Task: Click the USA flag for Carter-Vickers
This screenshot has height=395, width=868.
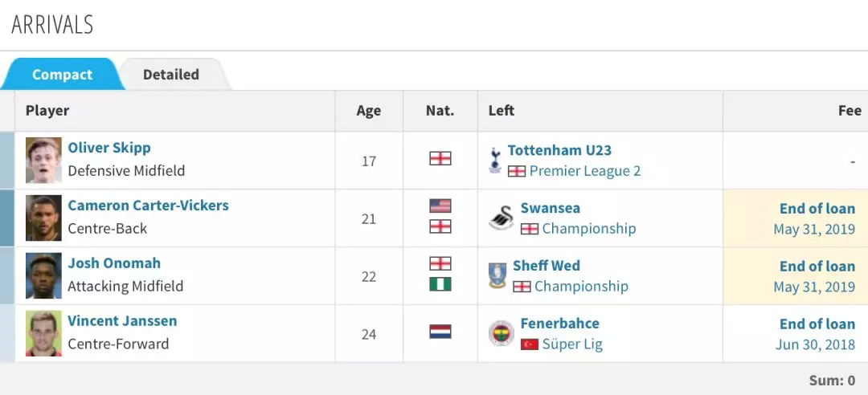Action: click(x=440, y=206)
